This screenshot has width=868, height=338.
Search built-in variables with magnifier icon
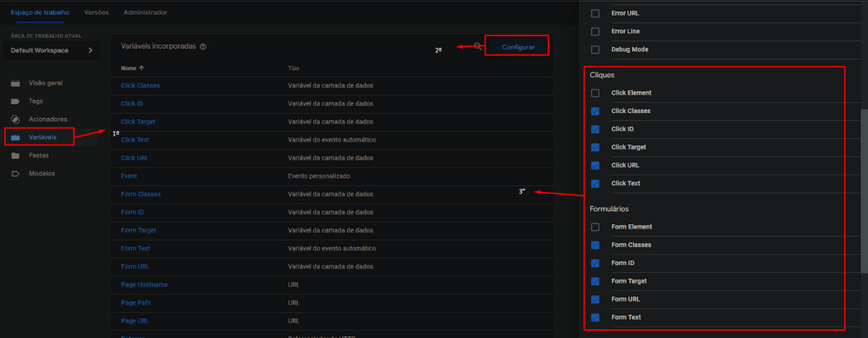pos(477,47)
